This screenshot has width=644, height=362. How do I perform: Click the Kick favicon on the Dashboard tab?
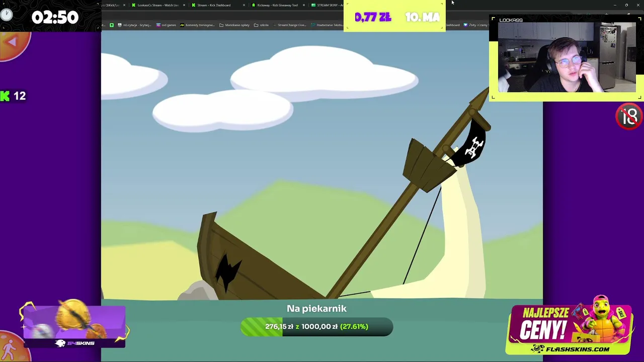pyautogui.click(x=194, y=5)
